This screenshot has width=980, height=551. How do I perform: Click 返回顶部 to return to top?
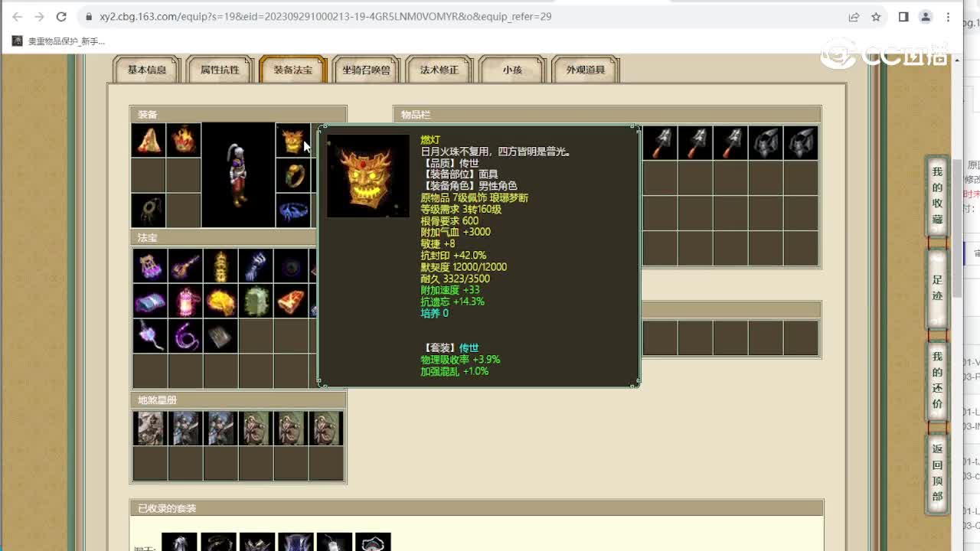[x=938, y=473]
